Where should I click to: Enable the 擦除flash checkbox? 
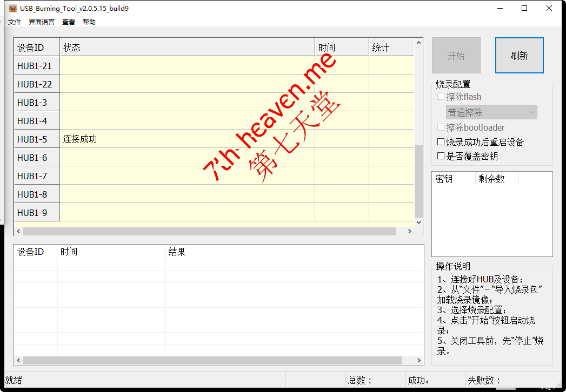tap(441, 97)
